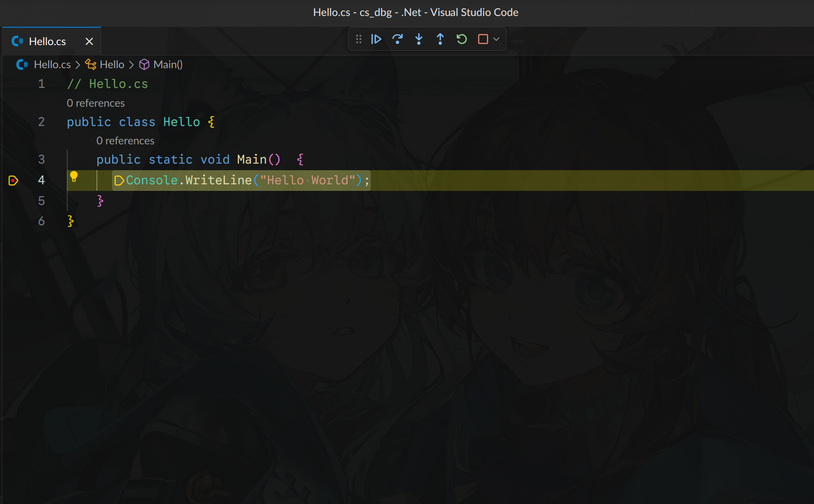Open the dropdown chevron next to the stop button
Viewport: 814px width, 504px height.
(x=495, y=39)
